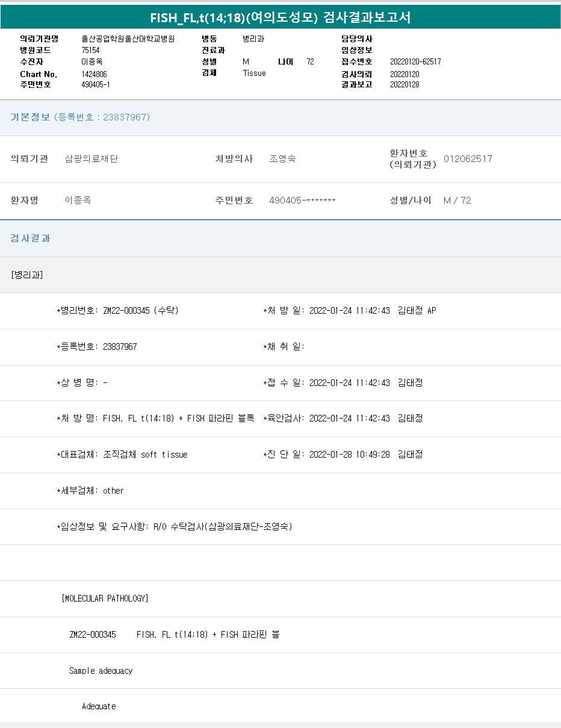Click hospital code value 75154
This screenshot has height=728, width=561.
pos(91,50)
